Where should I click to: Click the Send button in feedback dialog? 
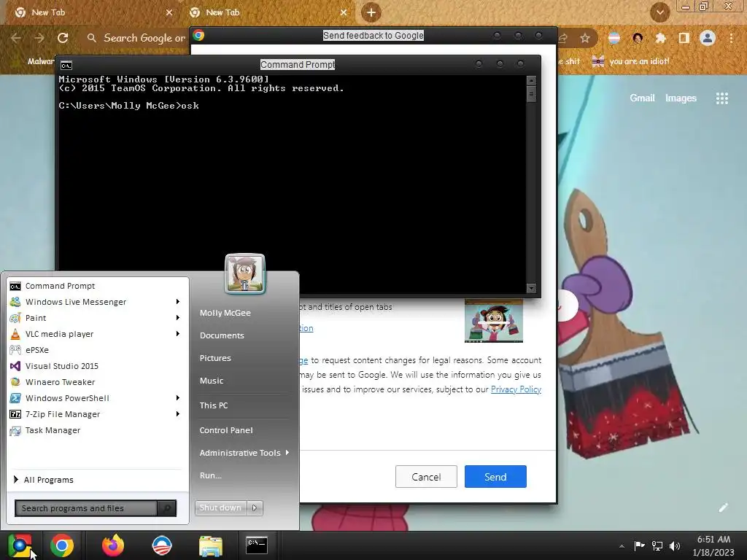pyautogui.click(x=495, y=477)
